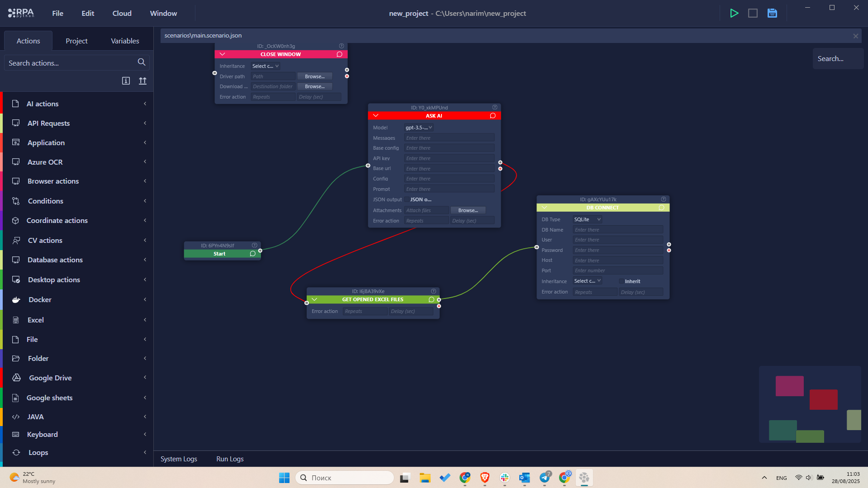Click the canvas Search field at top right
This screenshot has height=488, width=868.
(838, 59)
